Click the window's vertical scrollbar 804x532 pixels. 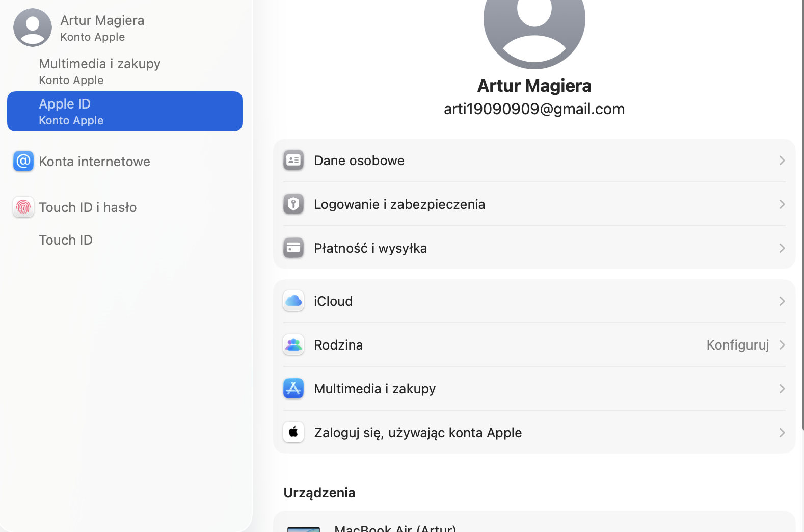(802, 214)
